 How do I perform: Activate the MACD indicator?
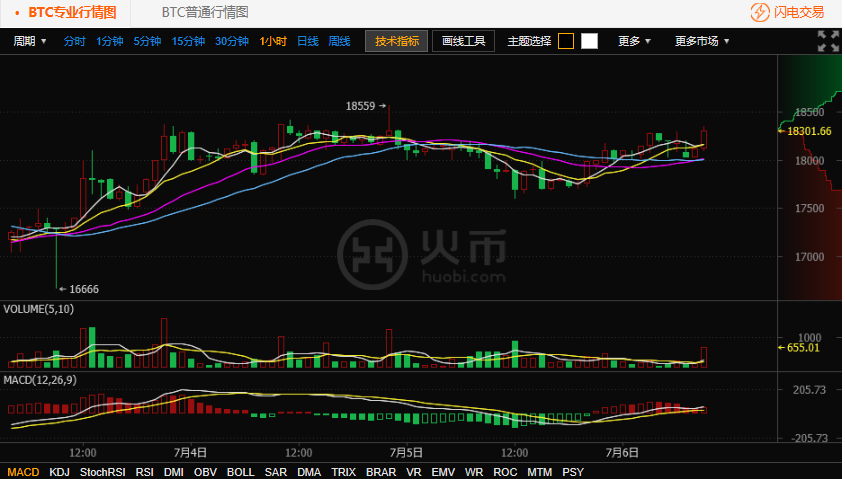[x=23, y=471]
